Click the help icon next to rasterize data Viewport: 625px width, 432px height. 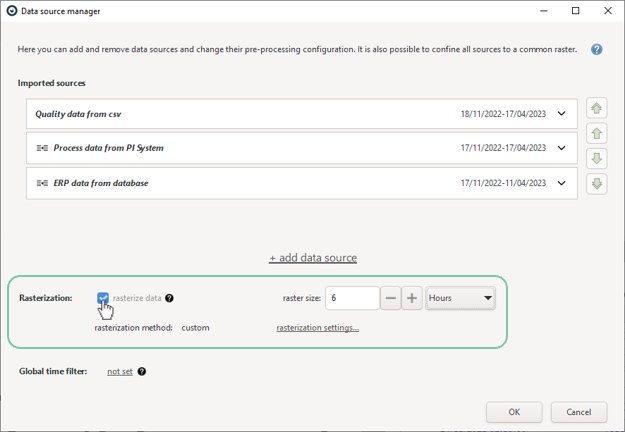coord(169,298)
